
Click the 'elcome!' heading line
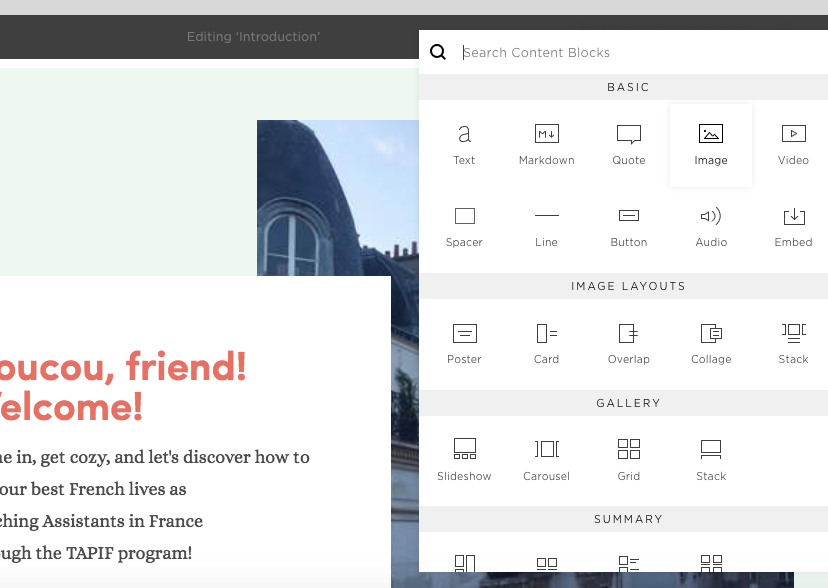[71, 406]
